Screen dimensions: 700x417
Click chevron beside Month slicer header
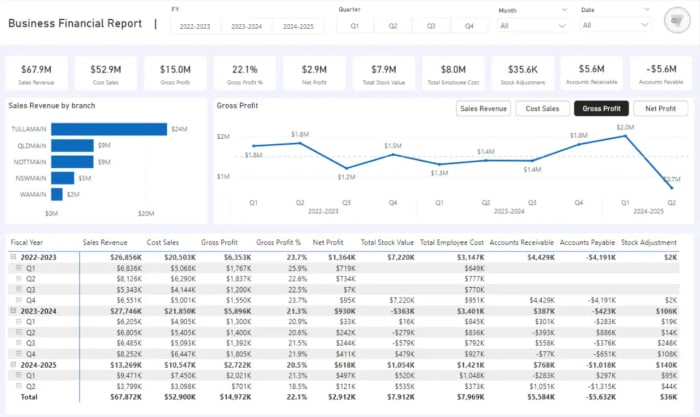point(564,10)
